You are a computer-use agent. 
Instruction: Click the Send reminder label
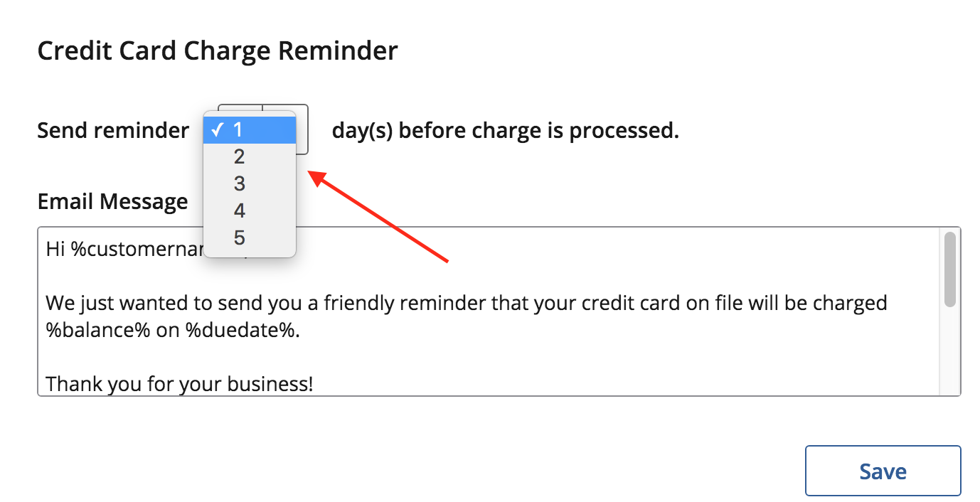[113, 130]
